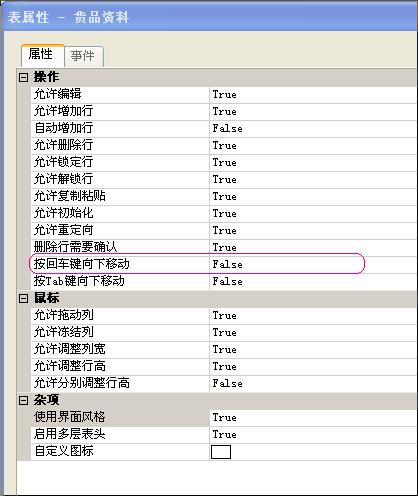Select the 使用界面风格 property row
The width and height of the screenshot is (418, 496).
coord(223,418)
